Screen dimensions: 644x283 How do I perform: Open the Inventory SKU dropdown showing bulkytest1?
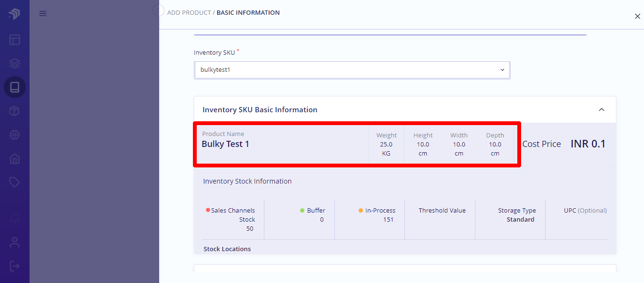pos(352,70)
